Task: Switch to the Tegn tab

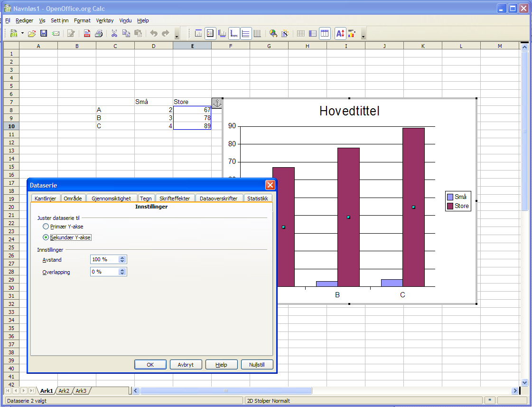Action: click(146, 198)
